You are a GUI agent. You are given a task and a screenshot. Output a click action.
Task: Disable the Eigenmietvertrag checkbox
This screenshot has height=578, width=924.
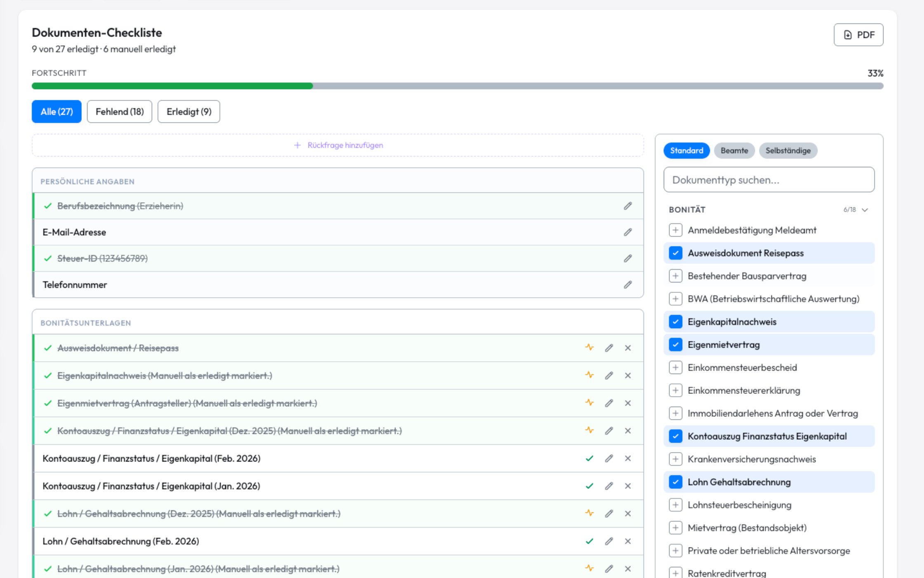675,344
